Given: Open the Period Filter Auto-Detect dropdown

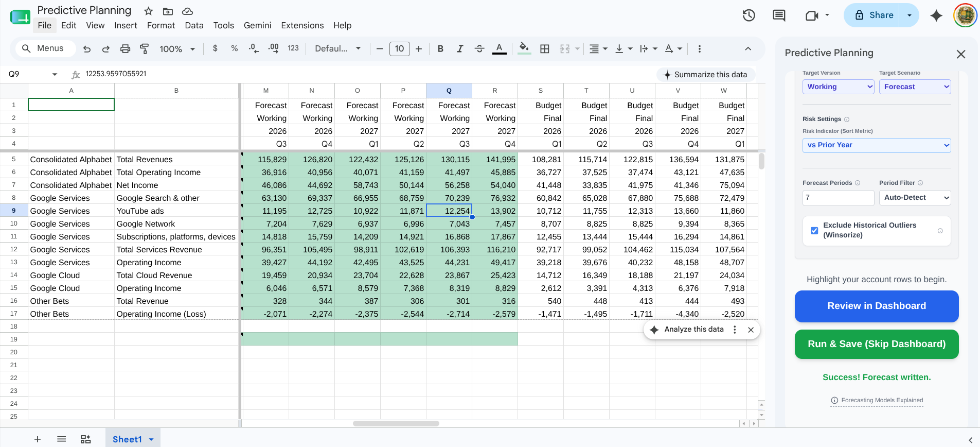Looking at the screenshot, I should coord(915,198).
